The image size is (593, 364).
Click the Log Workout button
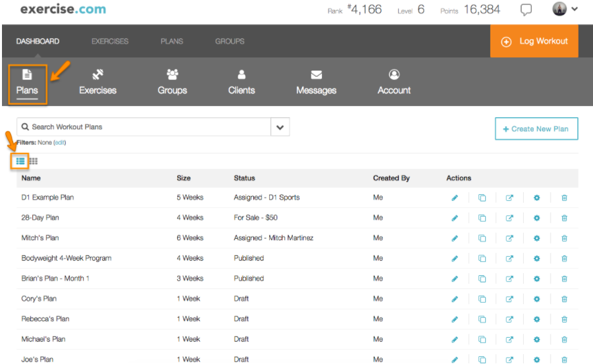coord(534,41)
